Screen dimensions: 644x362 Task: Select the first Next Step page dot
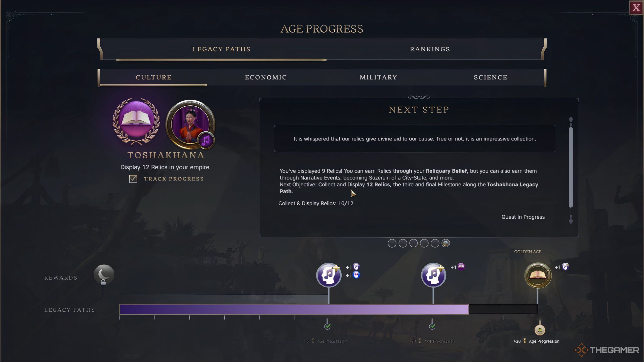coord(392,243)
